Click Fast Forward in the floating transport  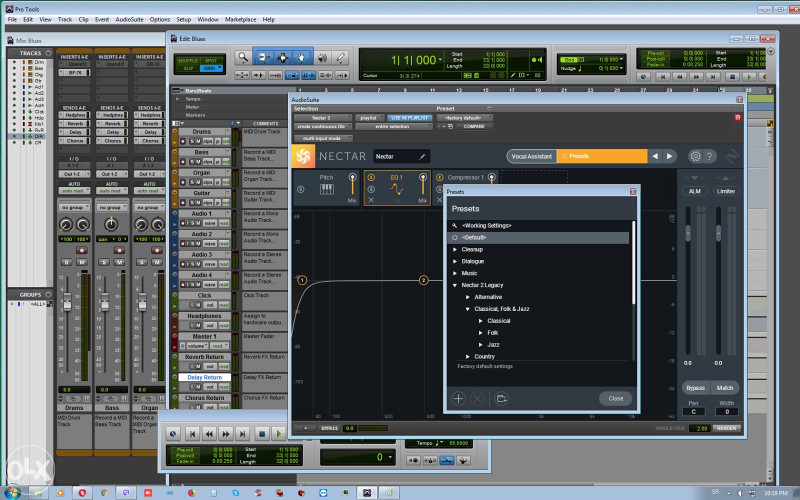pyautogui.click(x=226, y=434)
